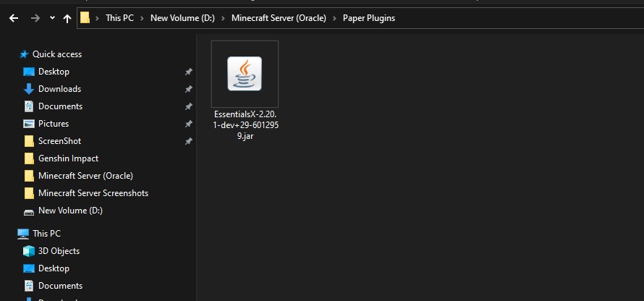Image resolution: width=644 pixels, height=301 pixels.
Task: Click the Back navigation arrow
Action: (x=13, y=18)
